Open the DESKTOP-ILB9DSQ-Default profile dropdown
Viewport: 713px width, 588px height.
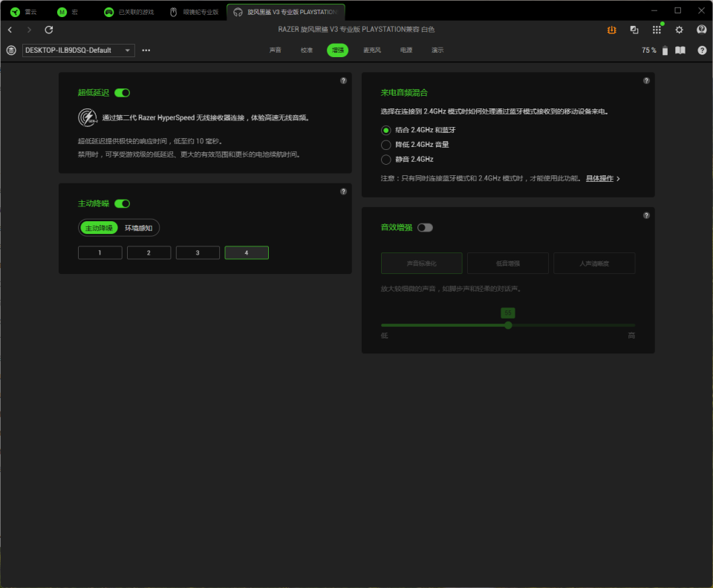[79, 50]
